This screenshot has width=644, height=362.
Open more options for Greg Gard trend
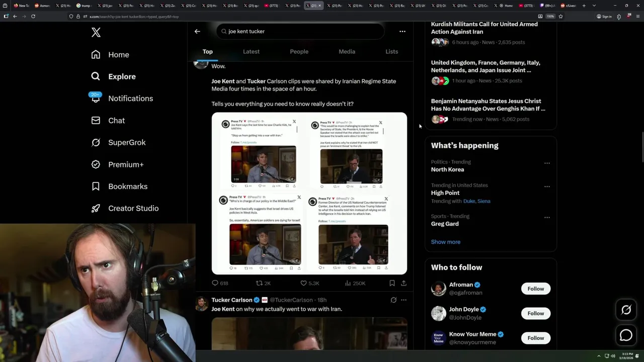click(x=547, y=218)
